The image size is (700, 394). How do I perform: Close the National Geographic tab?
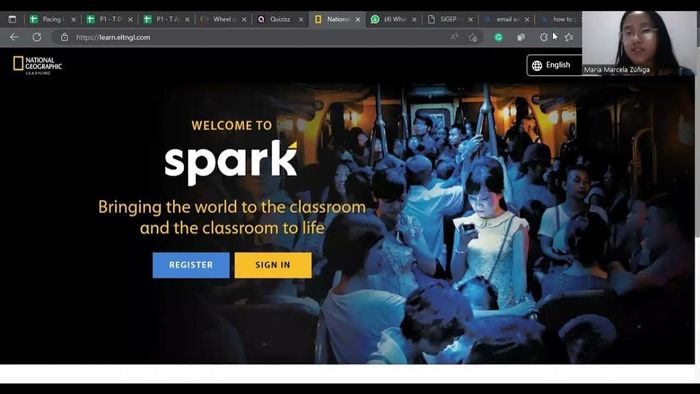pyautogui.click(x=358, y=20)
